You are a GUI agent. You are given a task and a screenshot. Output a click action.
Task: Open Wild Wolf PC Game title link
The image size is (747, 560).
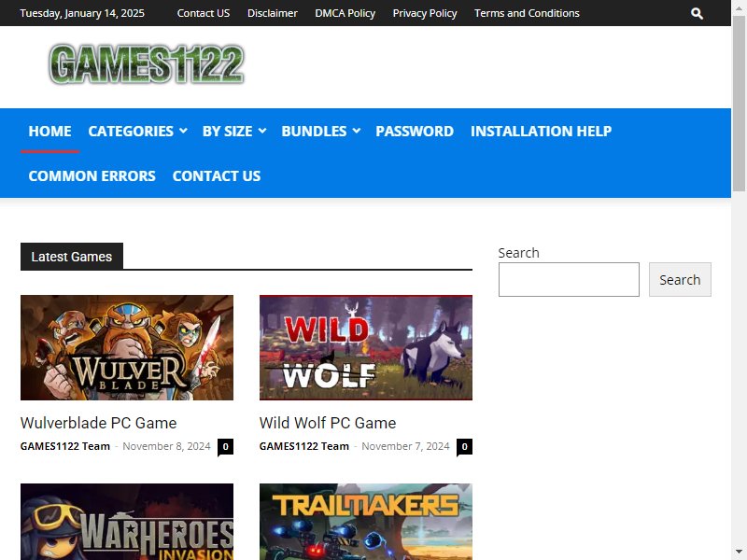point(328,423)
